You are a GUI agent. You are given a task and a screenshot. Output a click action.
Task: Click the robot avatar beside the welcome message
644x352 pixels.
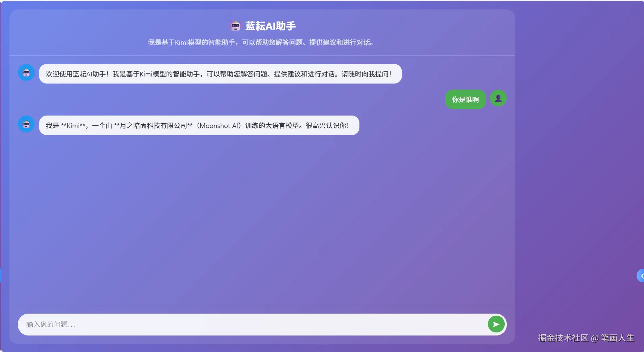(26, 72)
